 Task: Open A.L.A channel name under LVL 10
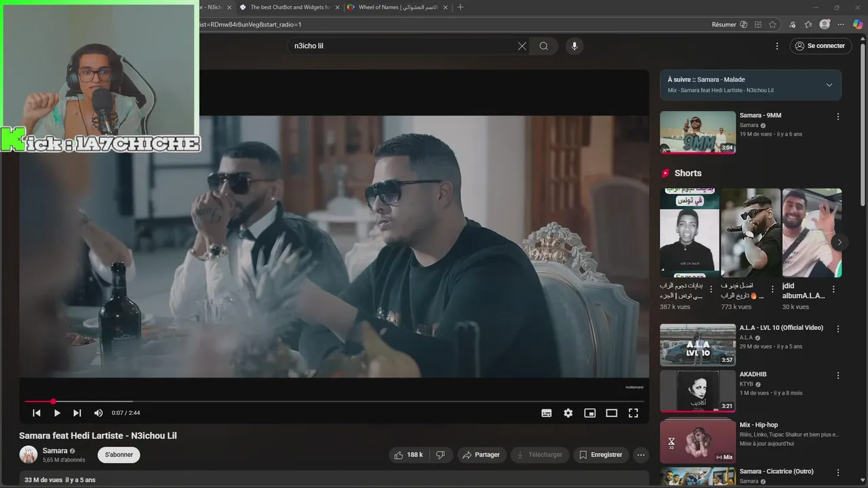(746, 338)
